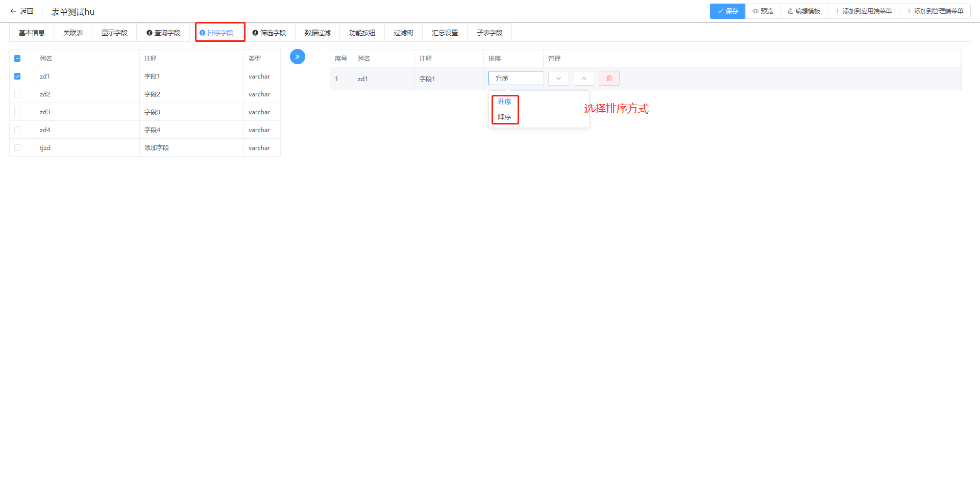Click the 保存 save button
The height and width of the screenshot is (478, 980).
[727, 11]
